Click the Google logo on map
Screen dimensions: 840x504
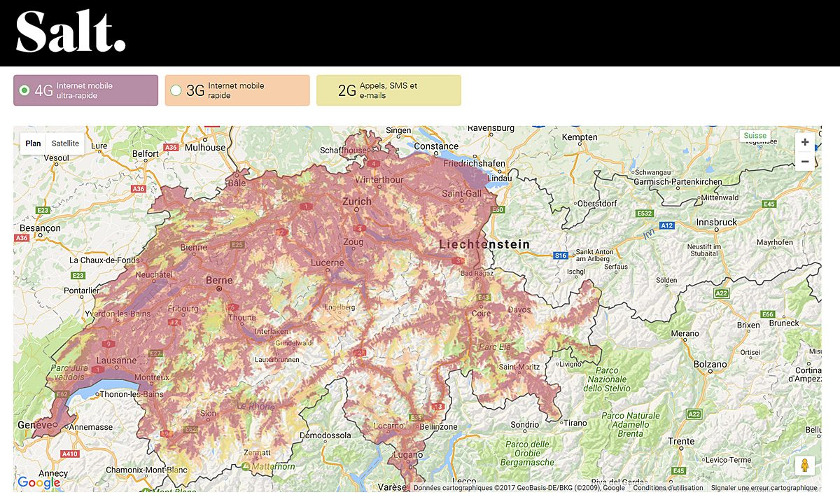click(38, 482)
